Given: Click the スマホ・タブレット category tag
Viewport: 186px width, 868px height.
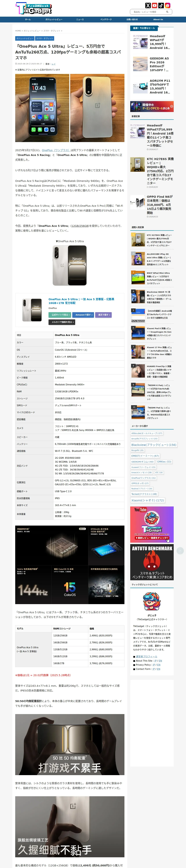Looking at the screenshot, I should [45, 38].
